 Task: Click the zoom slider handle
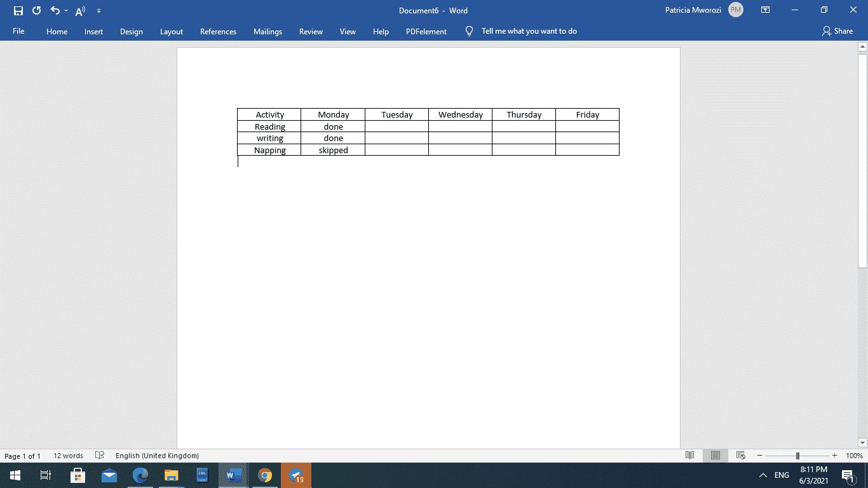coord(797,456)
